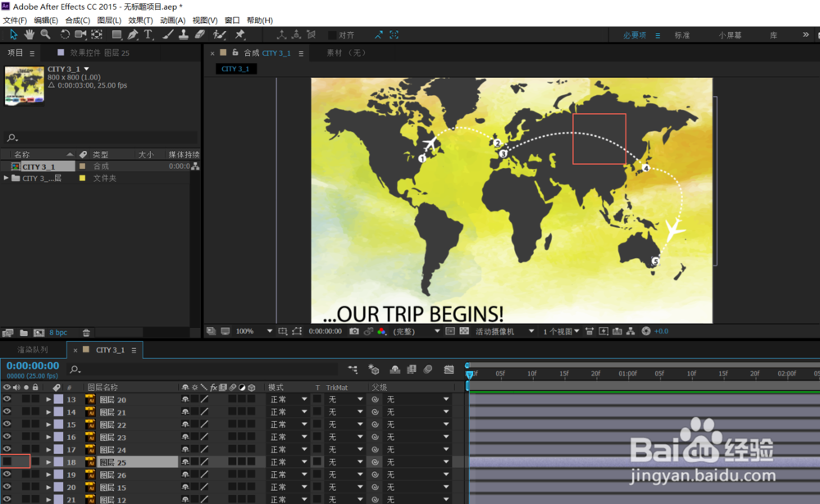Screen dimensions: 820x504
Task: Hide the 图层 25 layer with its eye toggle
Action: tap(7, 461)
